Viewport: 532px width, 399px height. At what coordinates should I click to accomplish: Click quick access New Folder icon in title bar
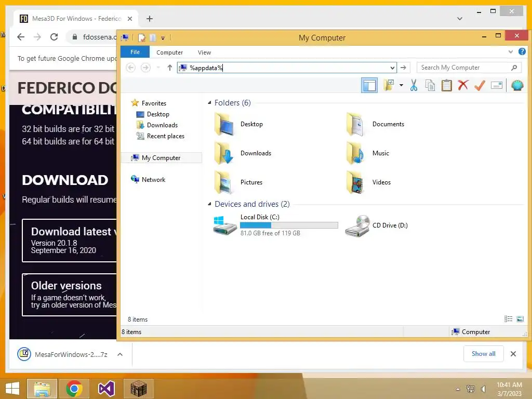click(x=153, y=37)
